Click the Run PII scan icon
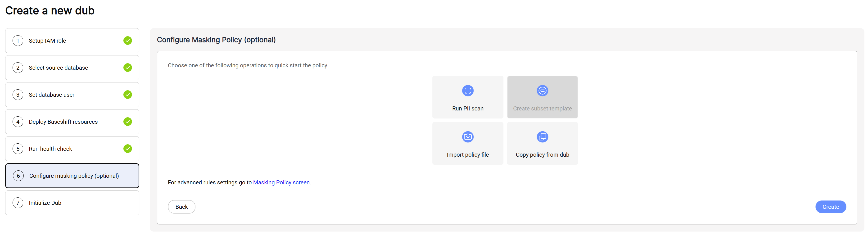 click(x=467, y=91)
